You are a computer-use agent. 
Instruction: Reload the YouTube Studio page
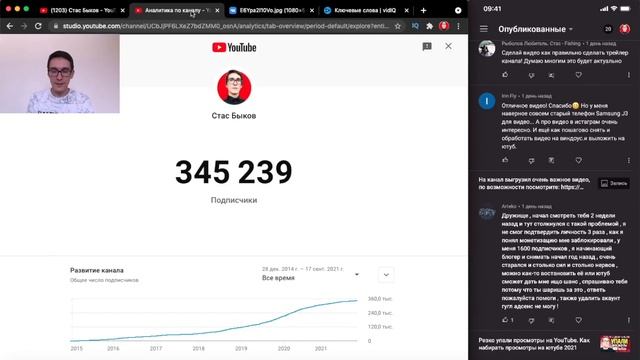click(38, 26)
